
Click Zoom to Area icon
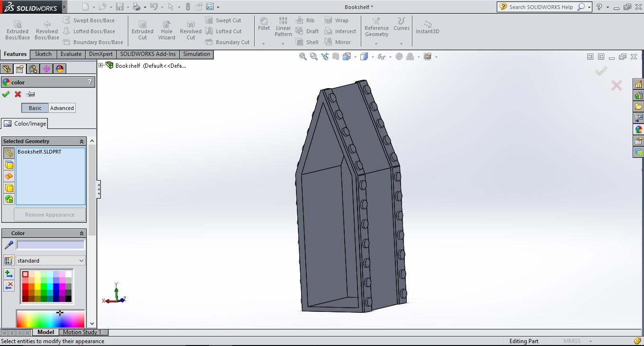313,56
